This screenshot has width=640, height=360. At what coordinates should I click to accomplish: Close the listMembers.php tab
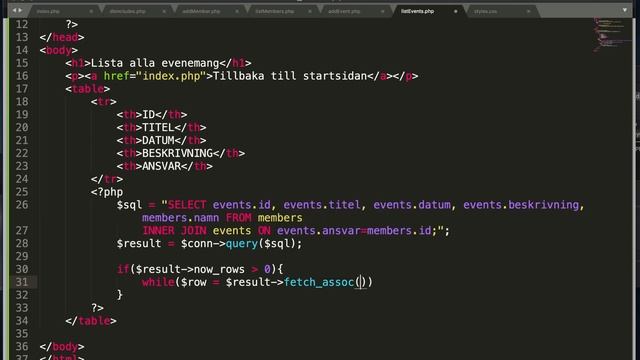(310, 11)
